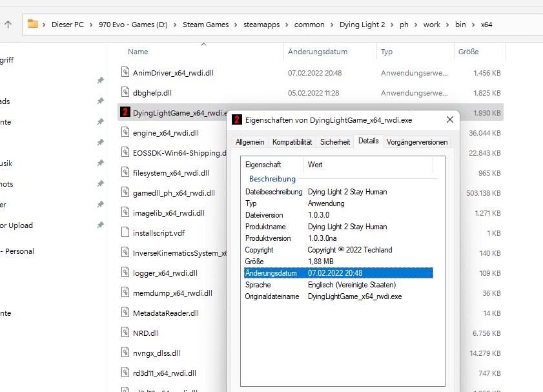Sort files by Größe column header

click(480, 52)
